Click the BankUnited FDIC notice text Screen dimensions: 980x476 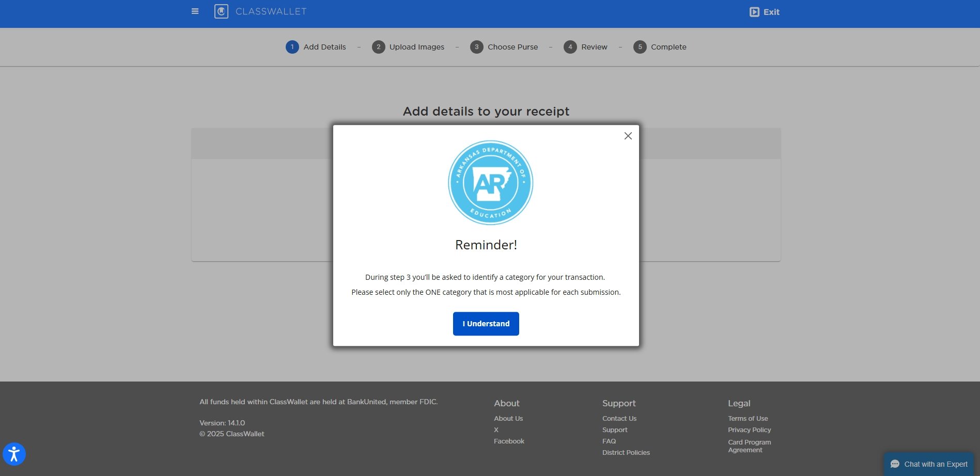[x=318, y=402]
